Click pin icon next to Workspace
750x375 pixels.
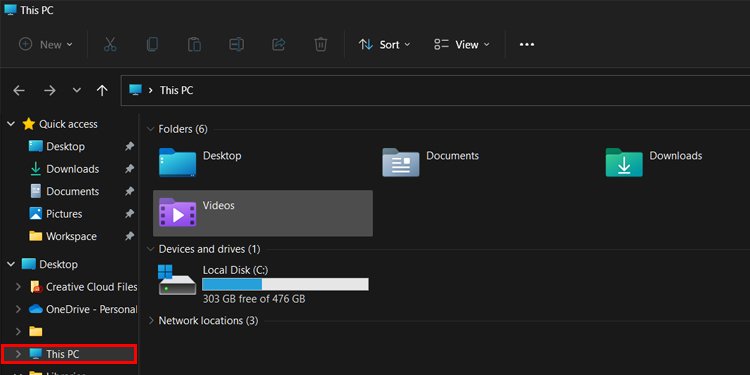129,236
